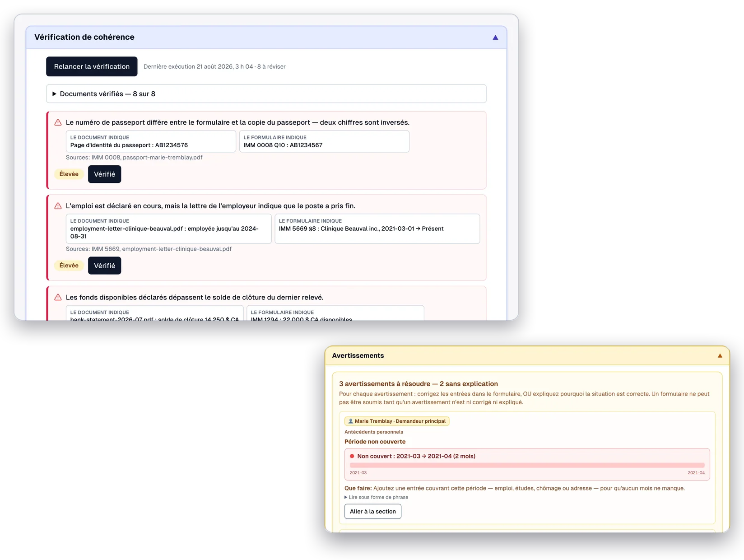
Task: Click Les fonds disponibles déclarés issue title
Action: click(195, 297)
